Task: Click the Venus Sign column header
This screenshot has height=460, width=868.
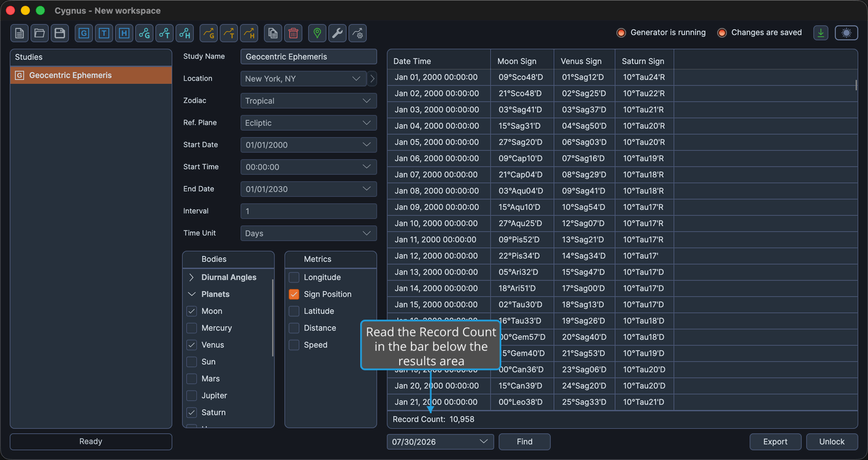Action: click(585, 61)
